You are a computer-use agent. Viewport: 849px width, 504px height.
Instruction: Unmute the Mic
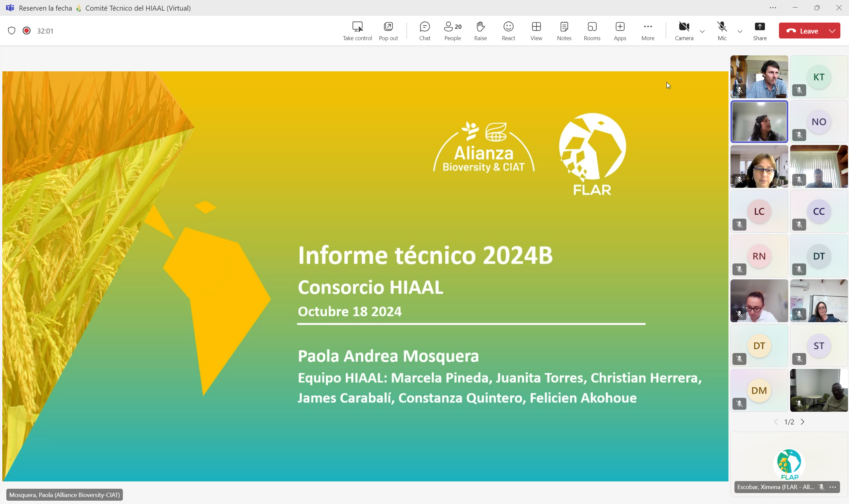tap(722, 31)
